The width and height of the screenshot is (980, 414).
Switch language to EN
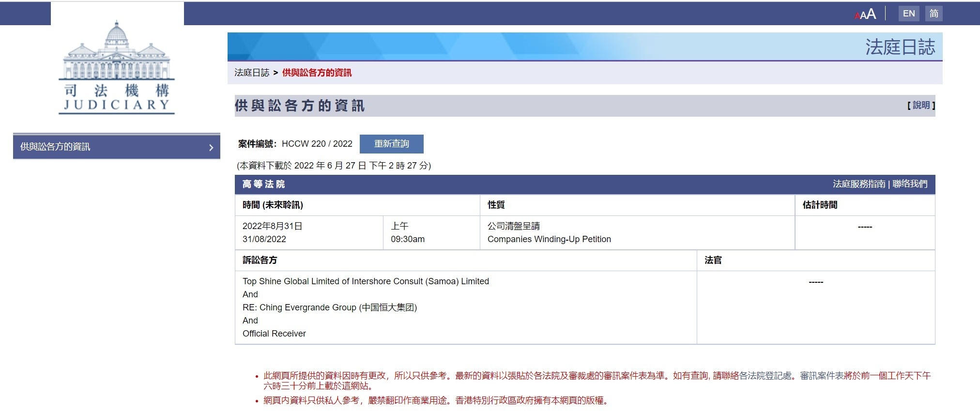click(x=909, y=14)
